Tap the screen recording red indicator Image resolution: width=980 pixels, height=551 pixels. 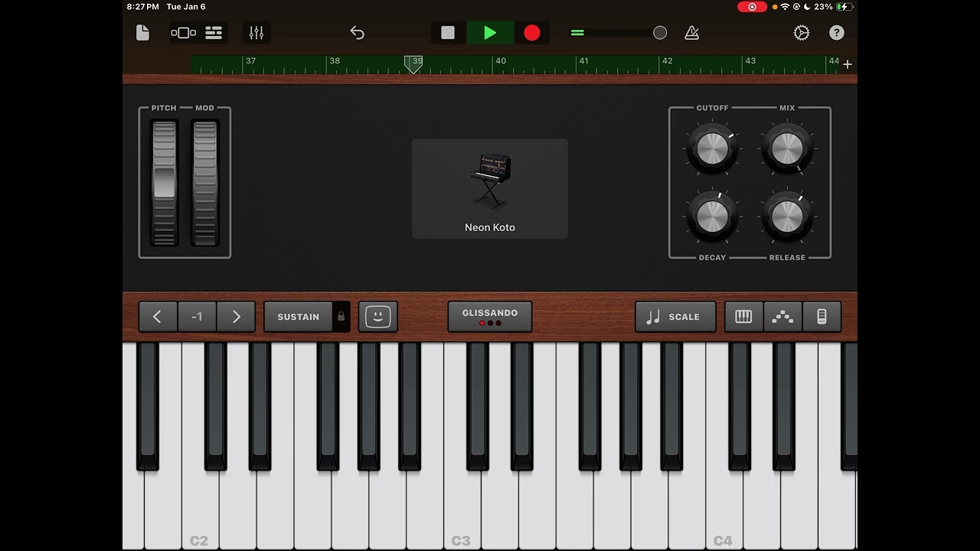[752, 7]
